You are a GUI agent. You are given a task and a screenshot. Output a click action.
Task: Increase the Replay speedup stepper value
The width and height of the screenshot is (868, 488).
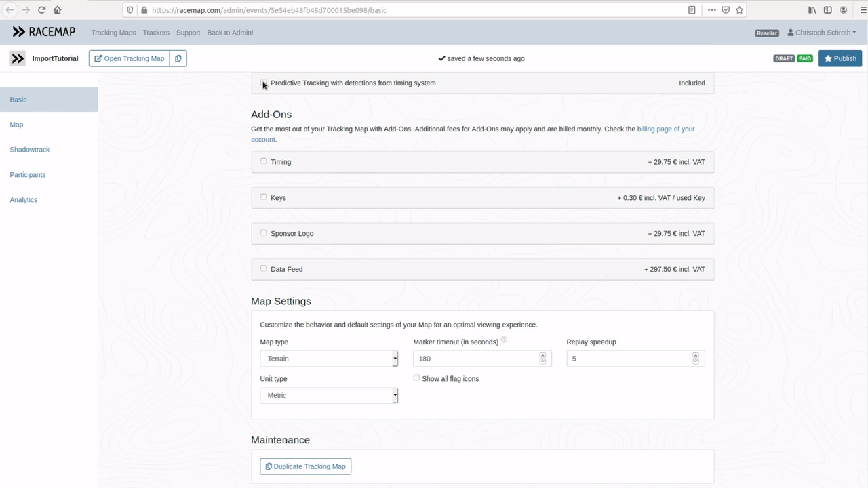(x=696, y=355)
